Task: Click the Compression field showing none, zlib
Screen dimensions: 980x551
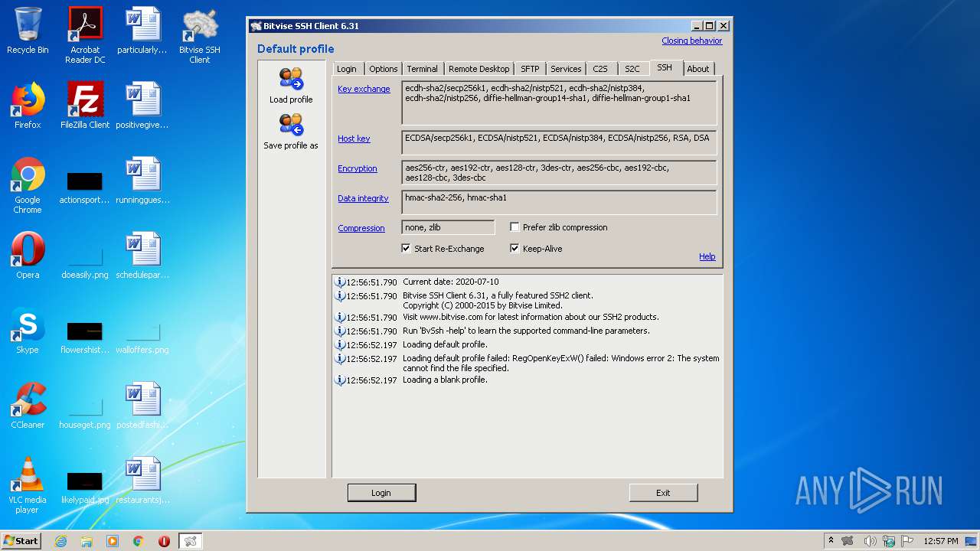Action: [448, 227]
